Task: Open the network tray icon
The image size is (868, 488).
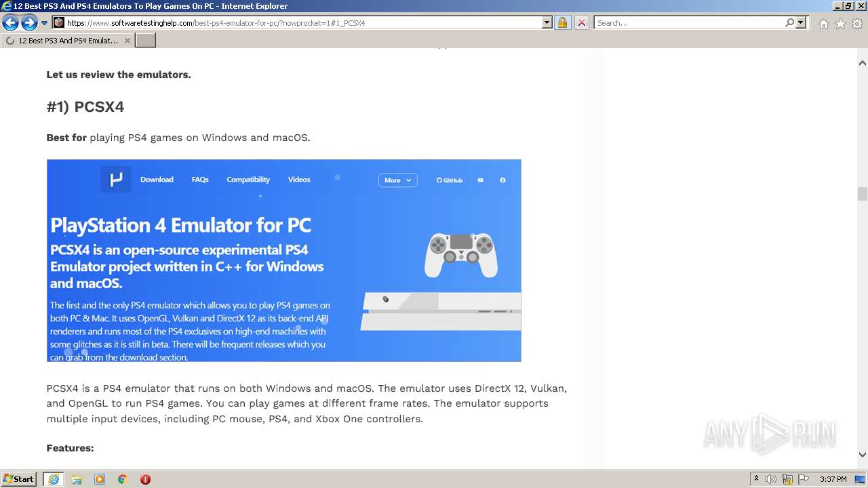Action: (787, 479)
